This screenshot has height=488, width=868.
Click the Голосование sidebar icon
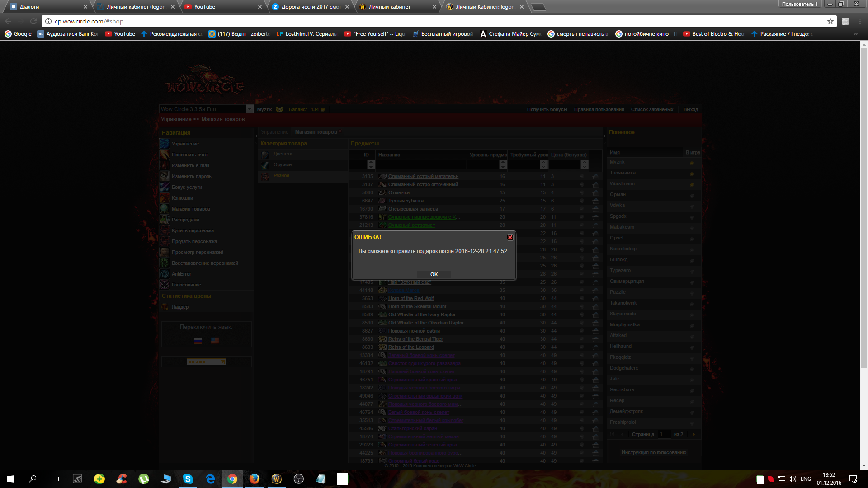[165, 285]
